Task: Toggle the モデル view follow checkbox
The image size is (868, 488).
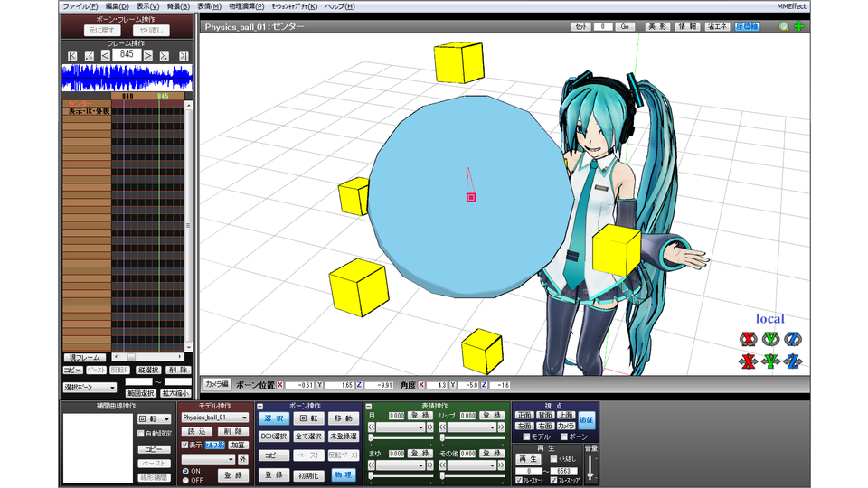Action: click(526, 437)
